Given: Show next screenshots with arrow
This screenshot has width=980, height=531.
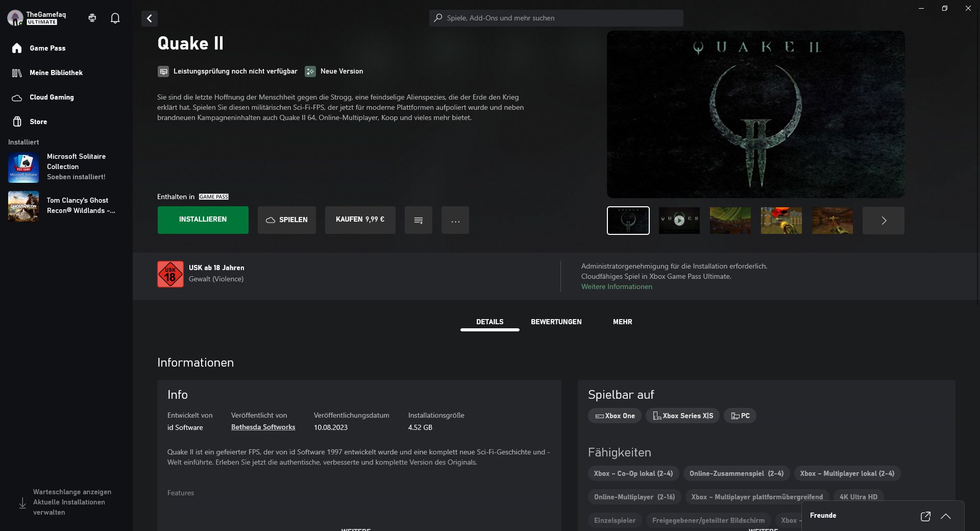Looking at the screenshot, I should point(884,221).
